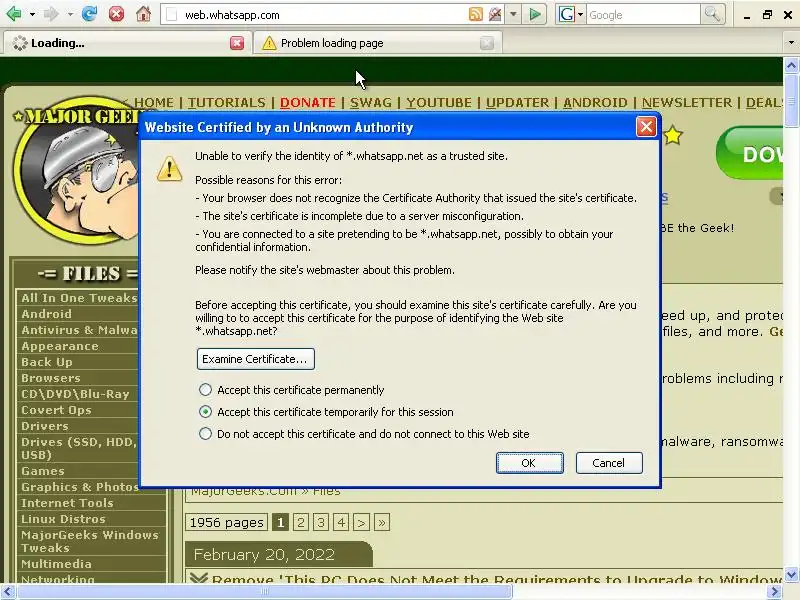This screenshot has width=800, height=600.
Task: Open the Covert Ops category
Action: click(56, 410)
